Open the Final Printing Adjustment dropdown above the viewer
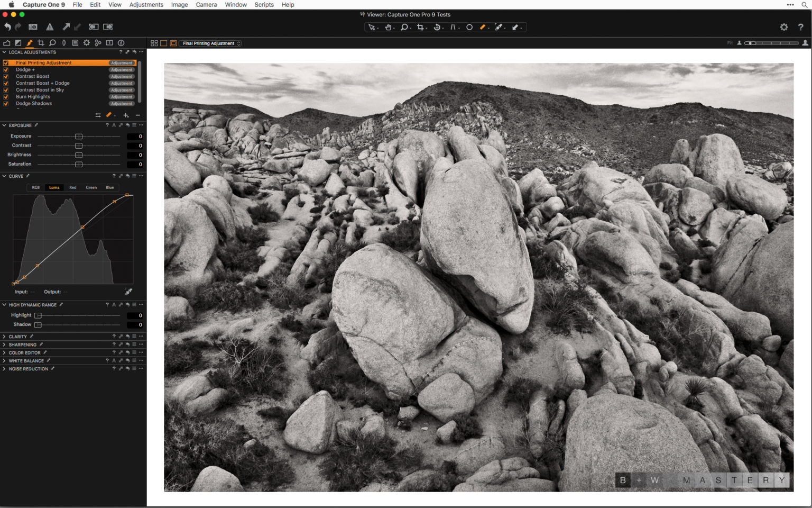The width and height of the screenshot is (812, 508). [210, 43]
